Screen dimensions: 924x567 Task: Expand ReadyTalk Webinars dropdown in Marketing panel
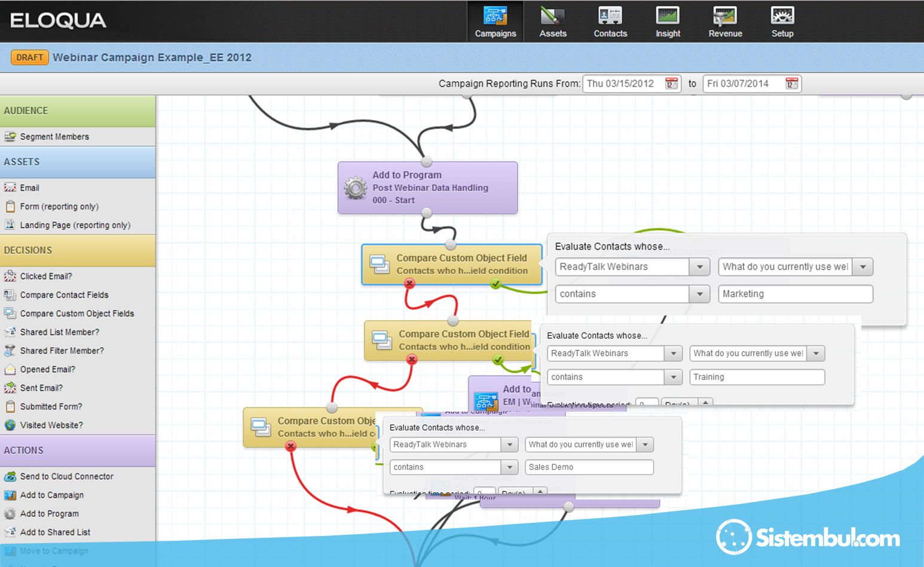click(699, 266)
